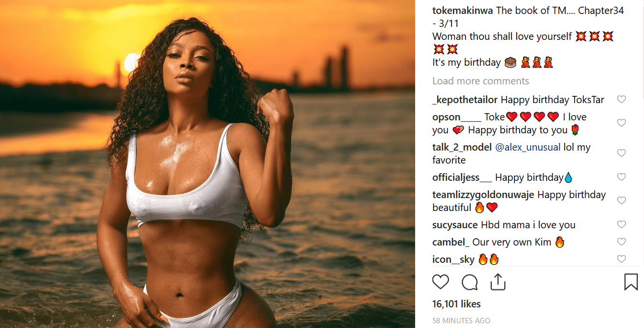Open the @alex_unusual mention
The image size is (644, 328).
528,147
